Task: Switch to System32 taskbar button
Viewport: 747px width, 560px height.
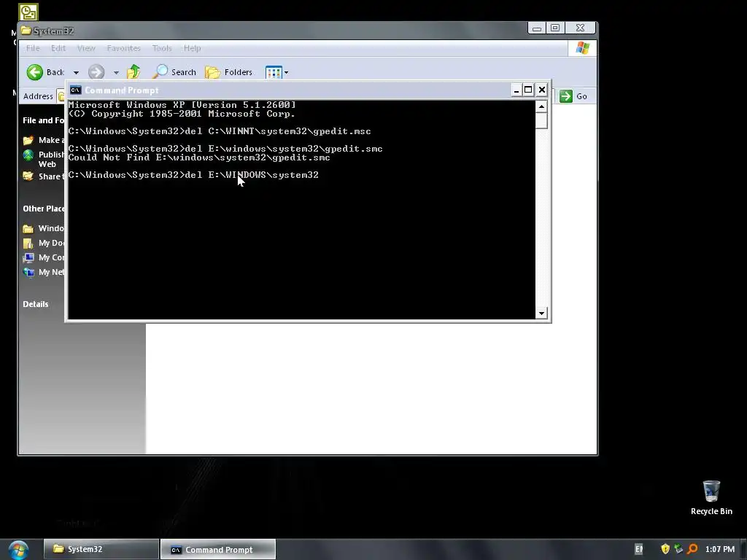Action: click(x=101, y=549)
